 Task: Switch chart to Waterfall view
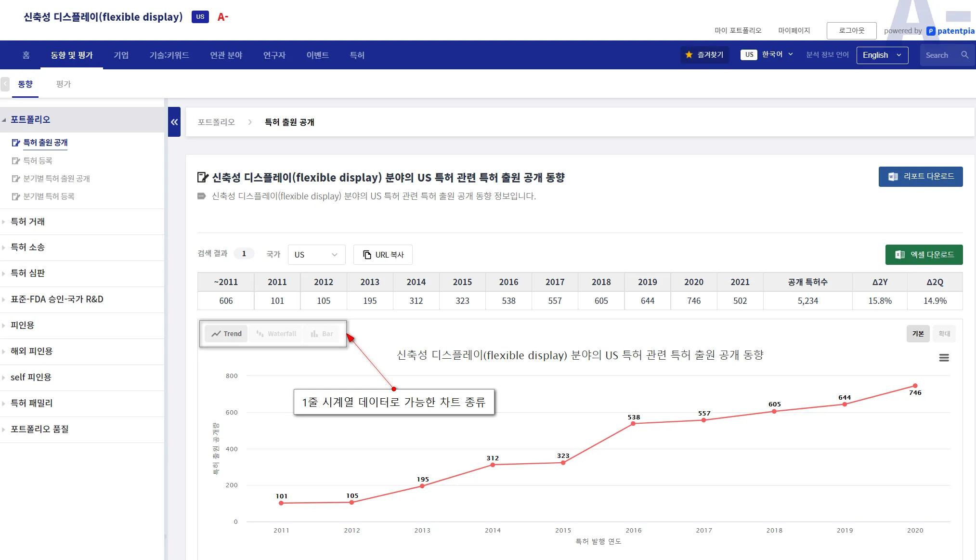click(276, 334)
